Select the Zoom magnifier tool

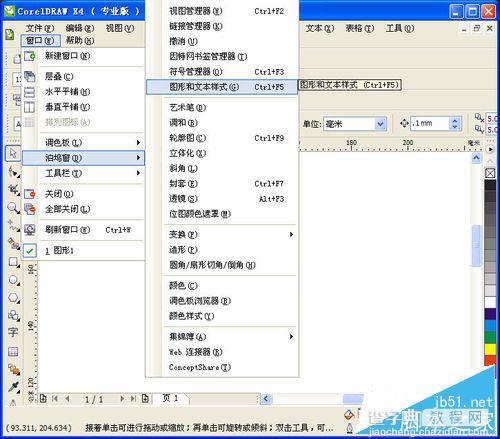(x=13, y=208)
